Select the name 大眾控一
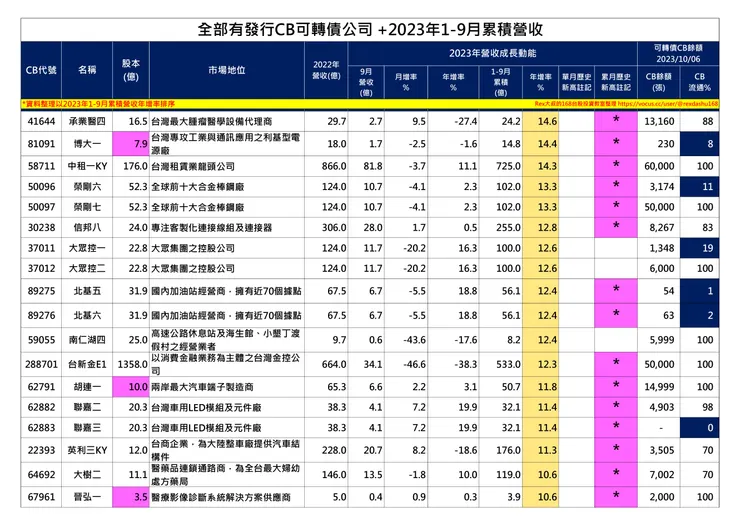Viewport: 740px width, 523px height. [87, 248]
